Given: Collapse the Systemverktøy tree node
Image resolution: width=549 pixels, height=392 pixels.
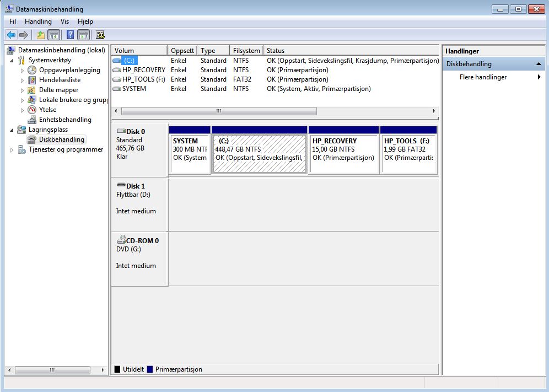Looking at the screenshot, I should tap(12, 61).
